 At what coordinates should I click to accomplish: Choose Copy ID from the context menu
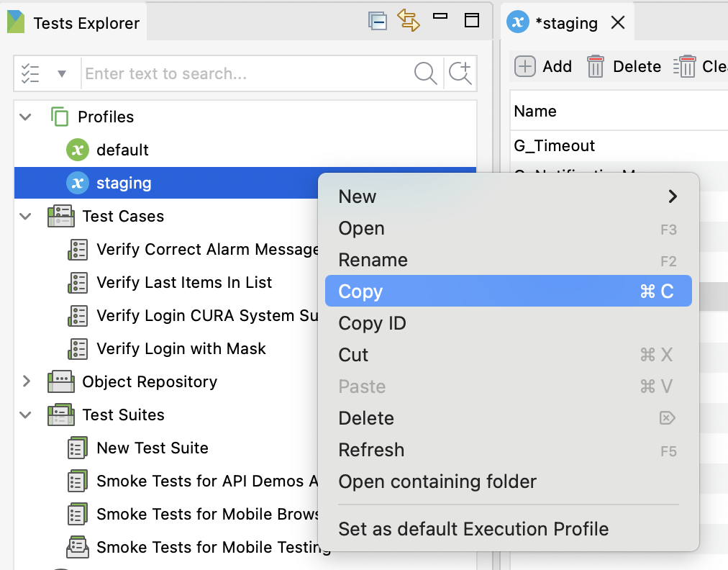(509, 323)
